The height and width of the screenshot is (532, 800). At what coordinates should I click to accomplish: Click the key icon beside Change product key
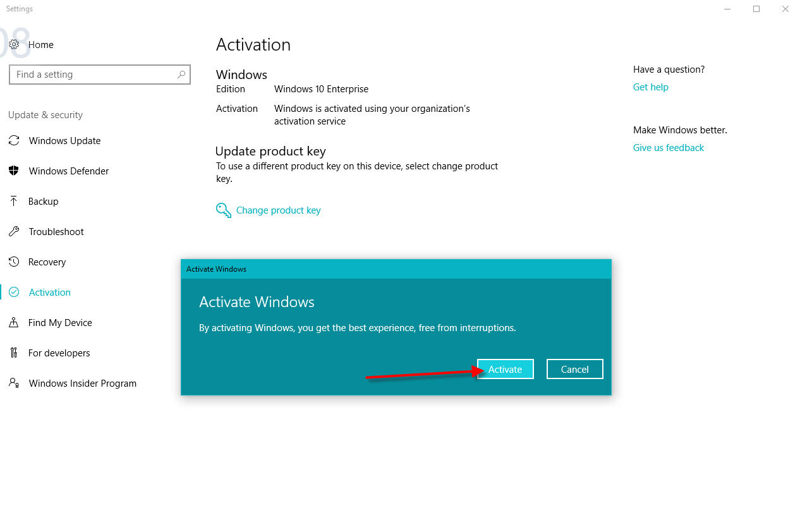coord(224,210)
